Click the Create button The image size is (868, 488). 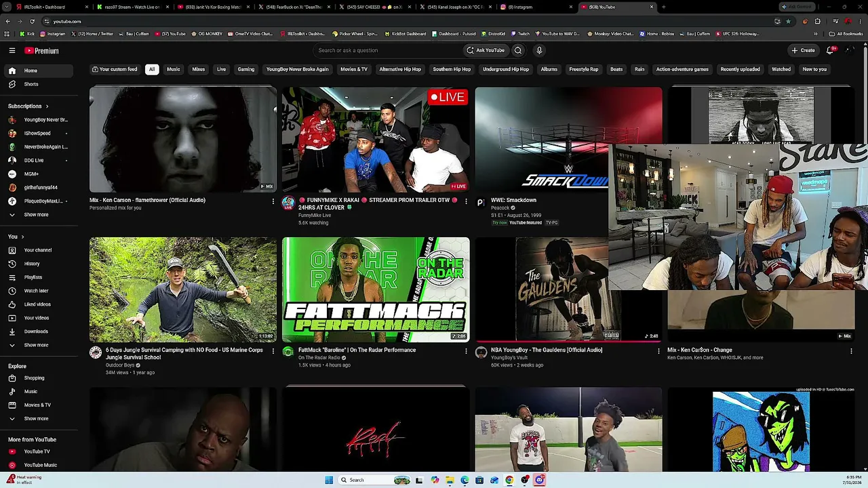pos(803,50)
